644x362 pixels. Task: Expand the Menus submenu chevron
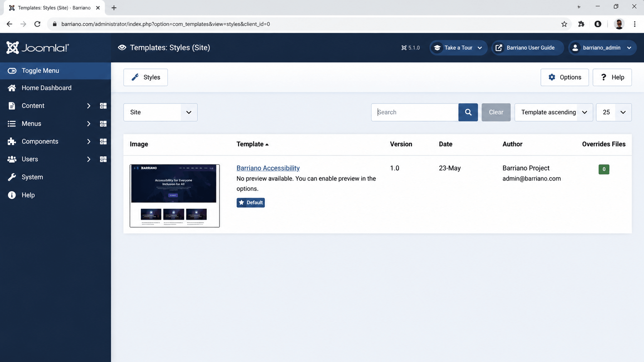89,124
